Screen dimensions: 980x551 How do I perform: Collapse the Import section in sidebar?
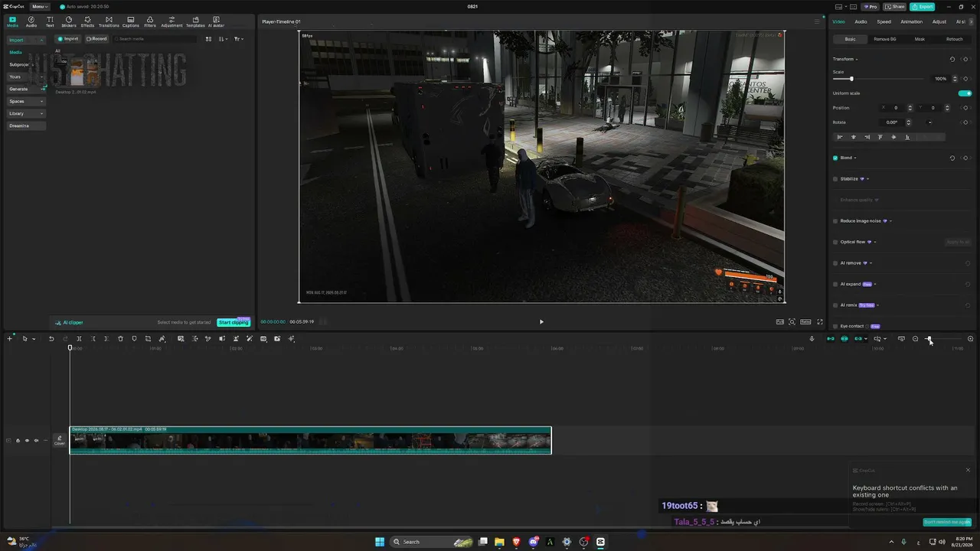[x=41, y=40]
